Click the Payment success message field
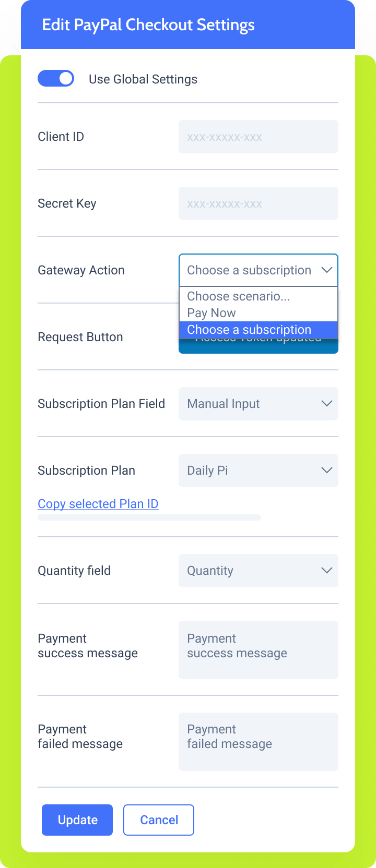Image resolution: width=376 pixels, height=868 pixels. click(x=258, y=649)
